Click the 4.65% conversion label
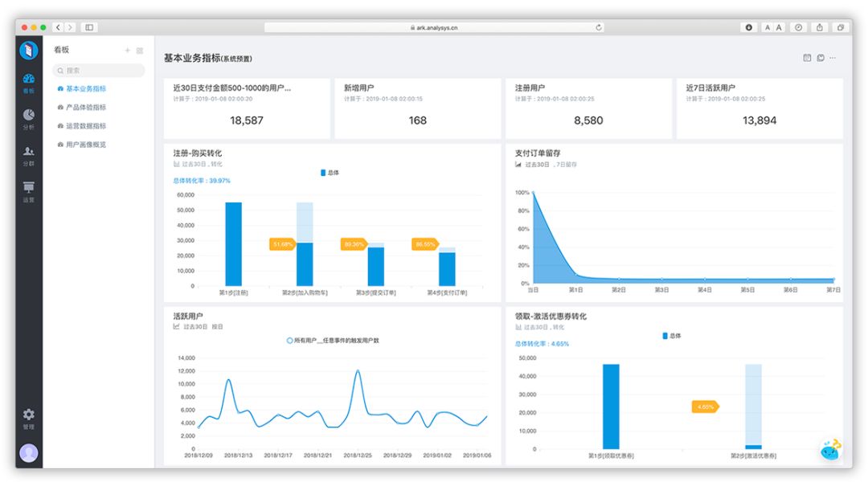Image resolution: width=868 pixels, height=486 pixels. coord(706,406)
